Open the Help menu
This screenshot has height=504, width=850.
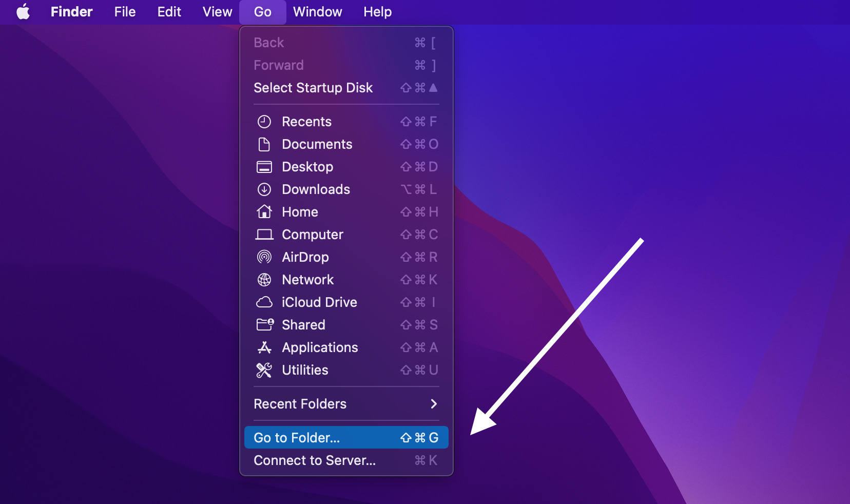click(377, 11)
